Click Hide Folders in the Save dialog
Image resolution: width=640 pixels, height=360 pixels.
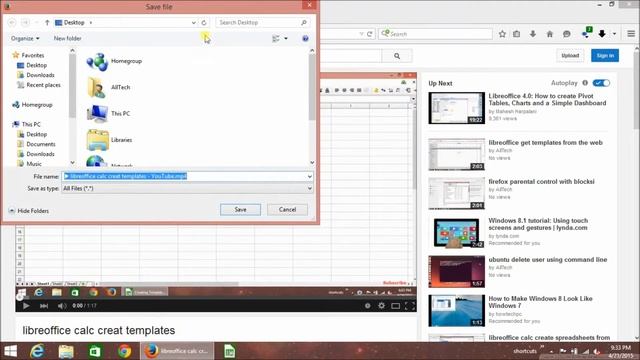[29, 211]
